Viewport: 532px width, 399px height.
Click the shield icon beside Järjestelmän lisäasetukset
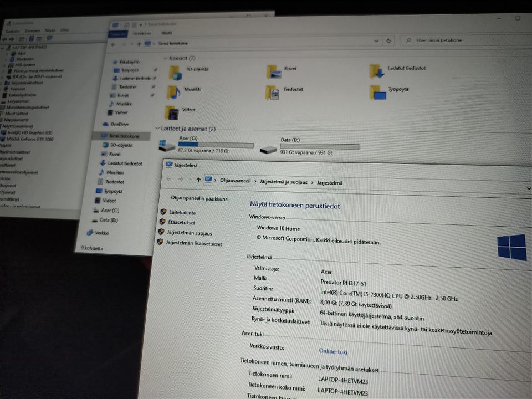(x=160, y=242)
